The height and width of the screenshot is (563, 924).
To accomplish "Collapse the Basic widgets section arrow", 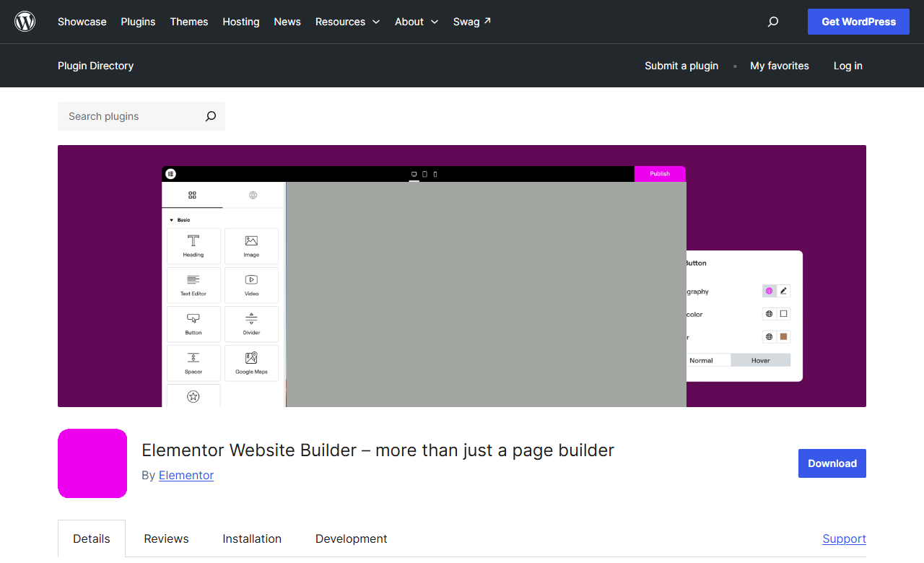I will click(x=172, y=219).
